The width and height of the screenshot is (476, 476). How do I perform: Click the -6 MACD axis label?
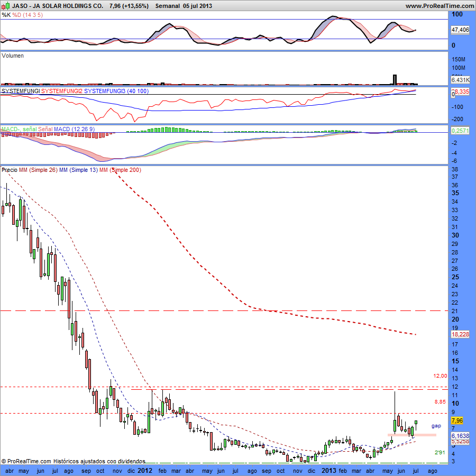tap(454, 161)
